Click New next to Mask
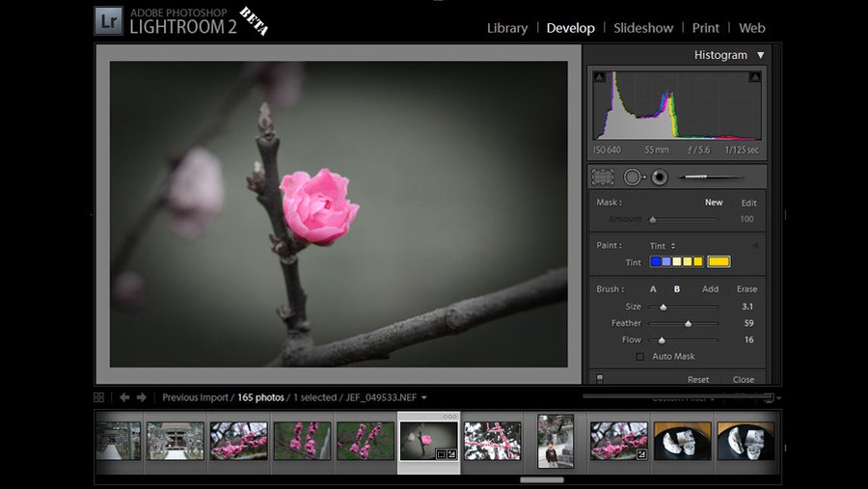868x489 pixels. click(x=714, y=203)
